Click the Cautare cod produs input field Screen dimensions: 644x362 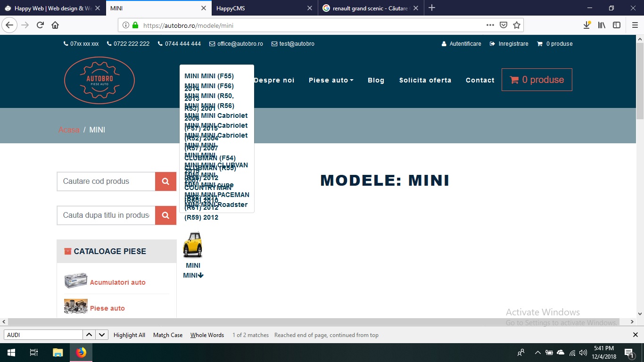click(106, 181)
